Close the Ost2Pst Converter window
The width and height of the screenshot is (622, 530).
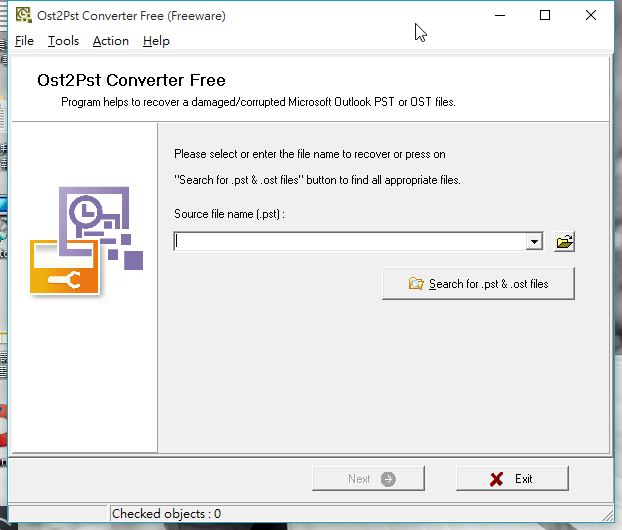pyautogui.click(x=591, y=15)
